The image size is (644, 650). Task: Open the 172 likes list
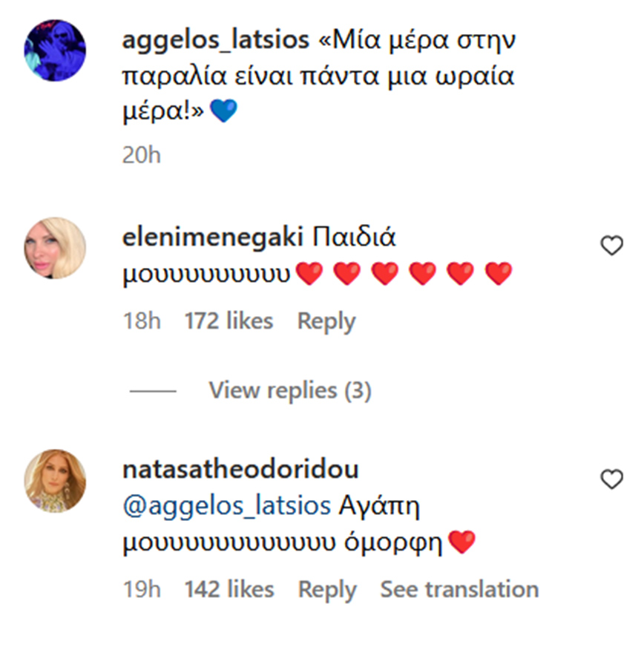tap(229, 321)
